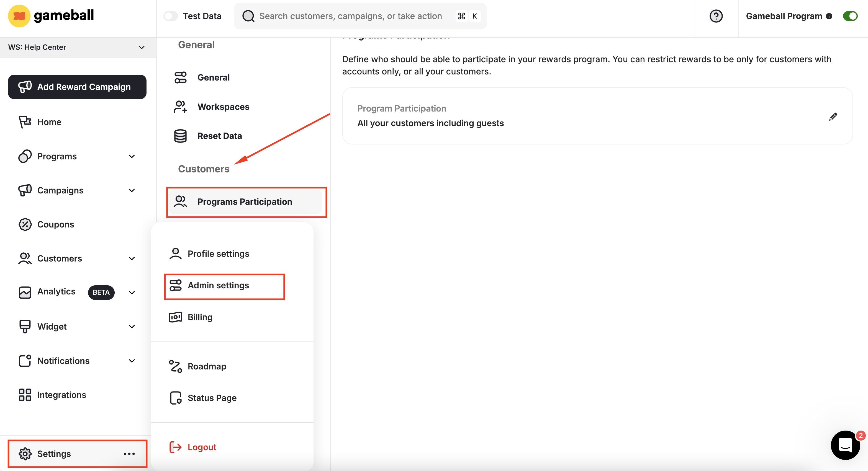Open the Integrations section via its grid icon
The height and width of the screenshot is (471, 868).
(25, 395)
